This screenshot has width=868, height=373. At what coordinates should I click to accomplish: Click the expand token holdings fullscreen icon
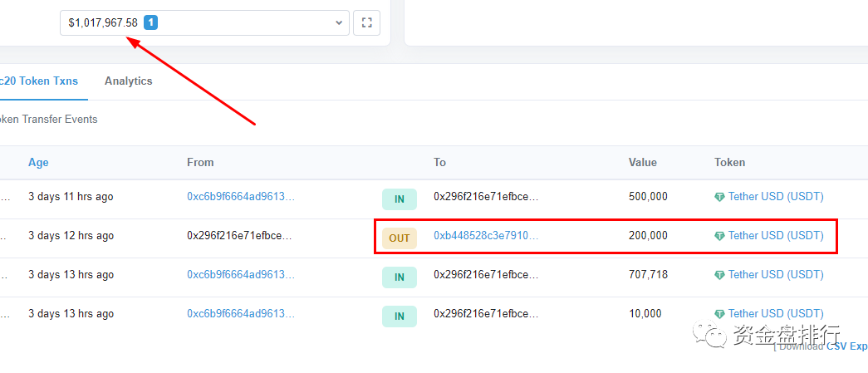[366, 22]
